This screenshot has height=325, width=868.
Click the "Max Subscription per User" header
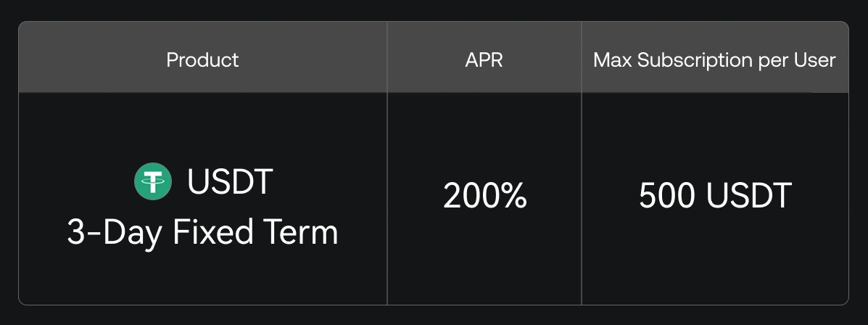[x=714, y=59]
